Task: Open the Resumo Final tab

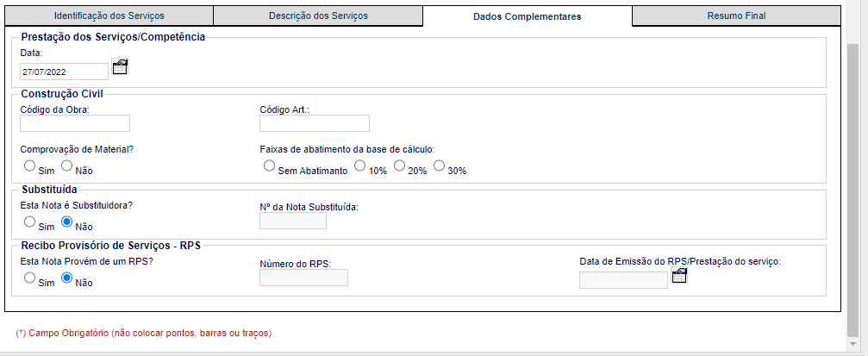Action: [736, 16]
